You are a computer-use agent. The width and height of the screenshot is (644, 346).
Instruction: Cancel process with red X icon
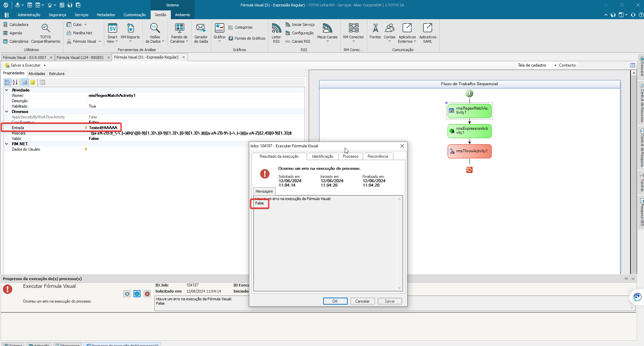pos(147,294)
